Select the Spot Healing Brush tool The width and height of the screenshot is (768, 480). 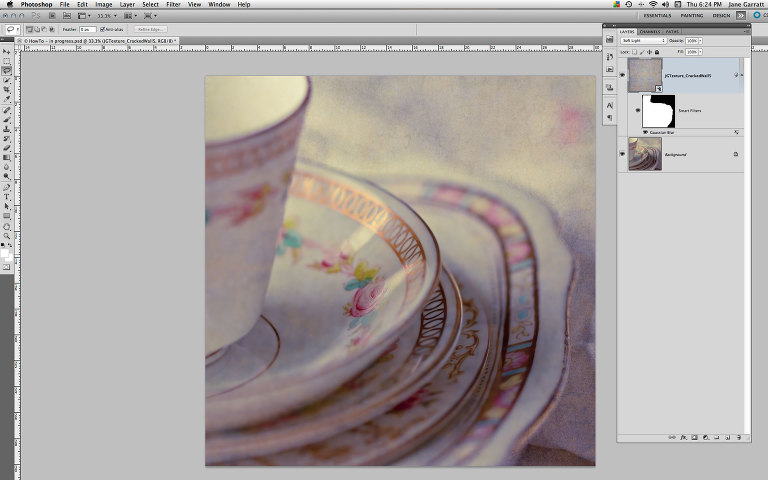click(x=7, y=110)
